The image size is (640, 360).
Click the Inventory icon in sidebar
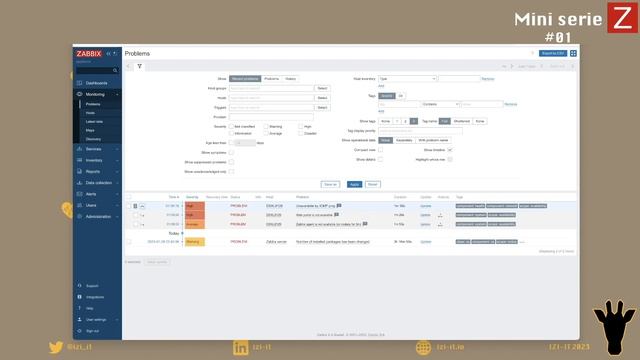coord(80,160)
